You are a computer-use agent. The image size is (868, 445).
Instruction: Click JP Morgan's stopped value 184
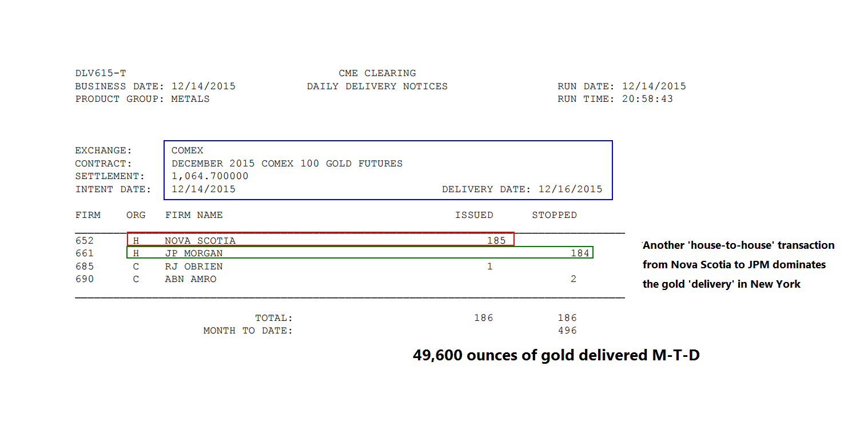[580, 253]
